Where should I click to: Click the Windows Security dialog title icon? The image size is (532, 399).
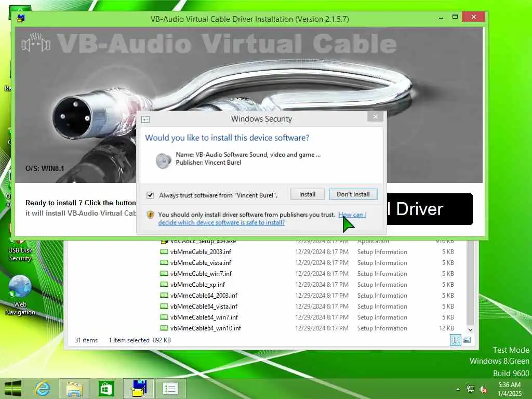pyautogui.click(x=145, y=119)
